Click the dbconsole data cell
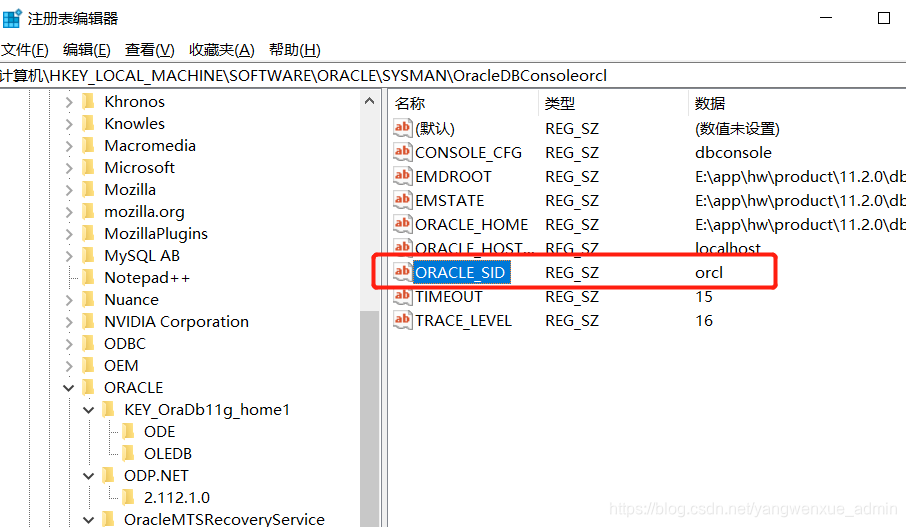The image size is (906, 527). (x=733, y=153)
